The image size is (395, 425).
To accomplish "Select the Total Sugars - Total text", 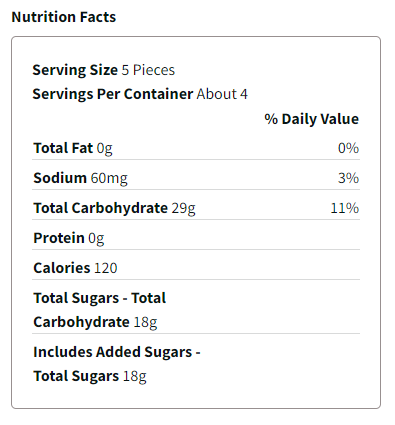I will tap(100, 298).
